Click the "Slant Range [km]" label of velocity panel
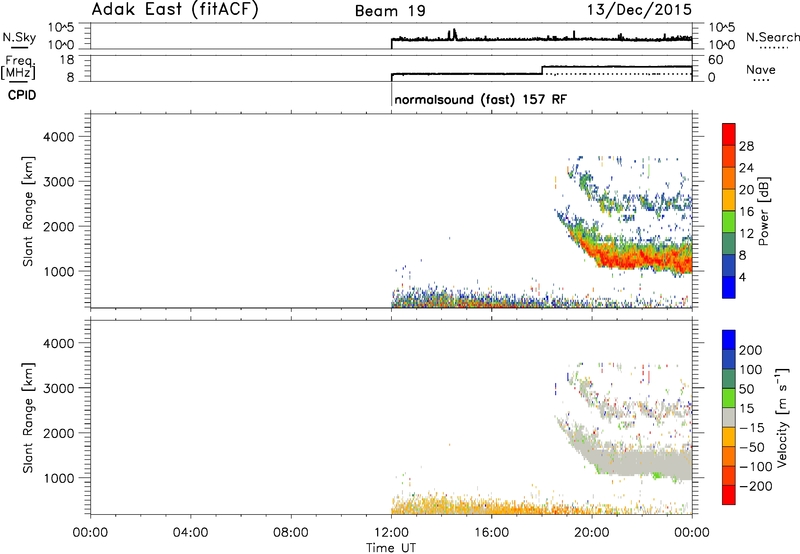 pos(28,417)
